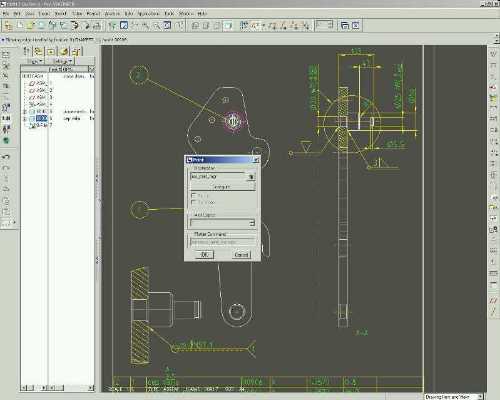Screen dimensions: 500x400
Task: Click the undo arrow in left toolbar
Action: point(6,156)
